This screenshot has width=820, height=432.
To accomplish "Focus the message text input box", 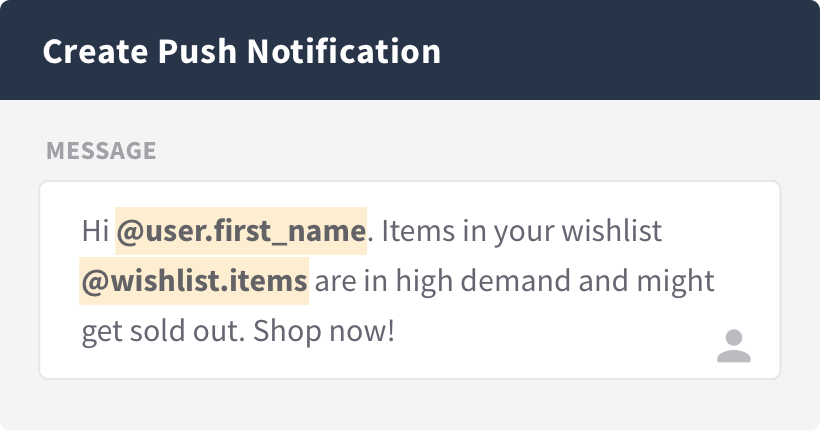I will click(410, 280).
